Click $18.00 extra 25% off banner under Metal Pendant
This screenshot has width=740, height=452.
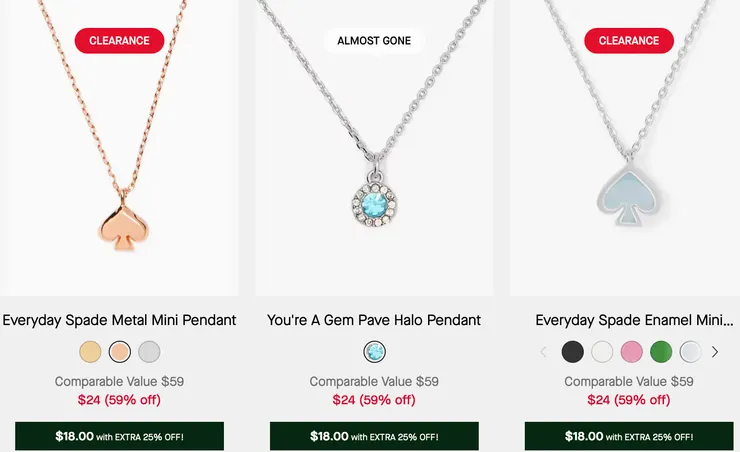click(x=119, y=436)
